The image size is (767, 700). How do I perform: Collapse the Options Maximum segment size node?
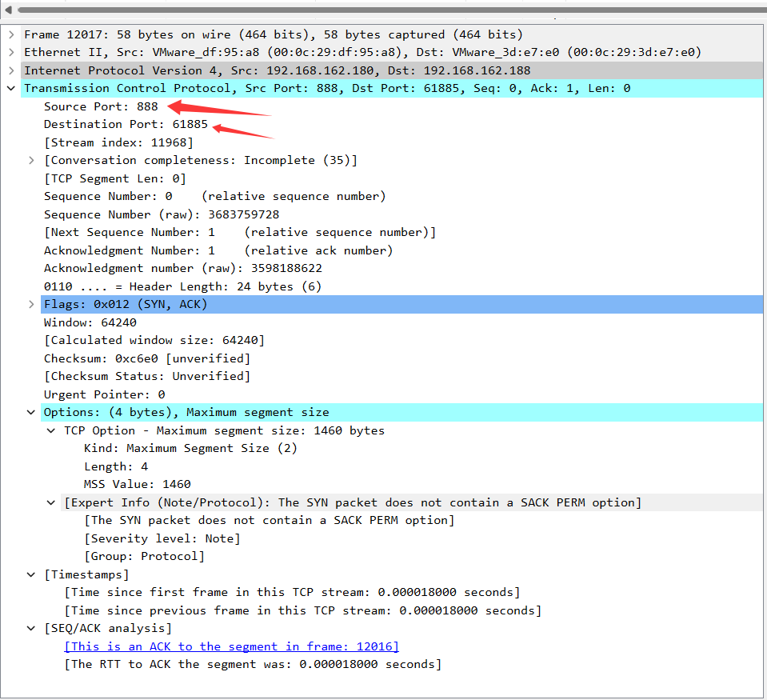(x=31, y=412)
